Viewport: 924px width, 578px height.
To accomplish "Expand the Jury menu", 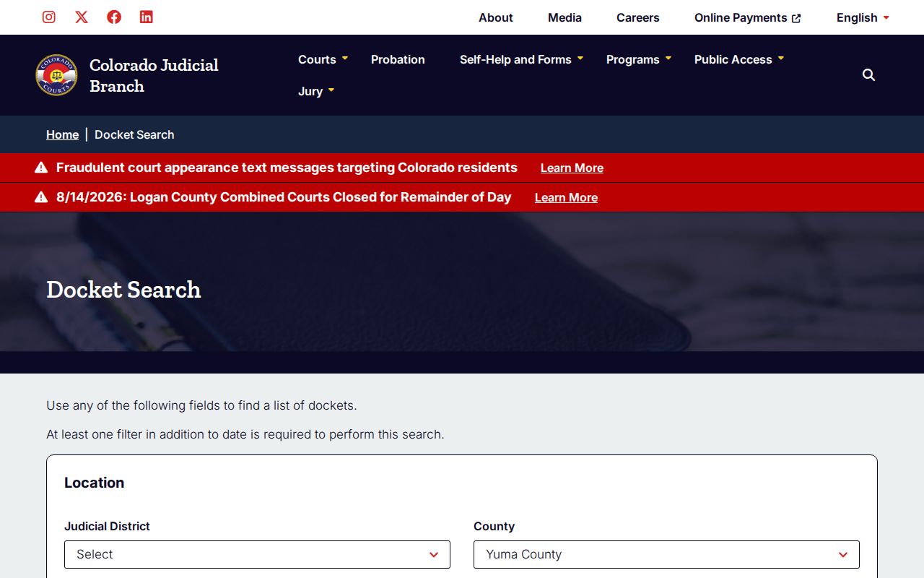I will click(x=316, y=91).
